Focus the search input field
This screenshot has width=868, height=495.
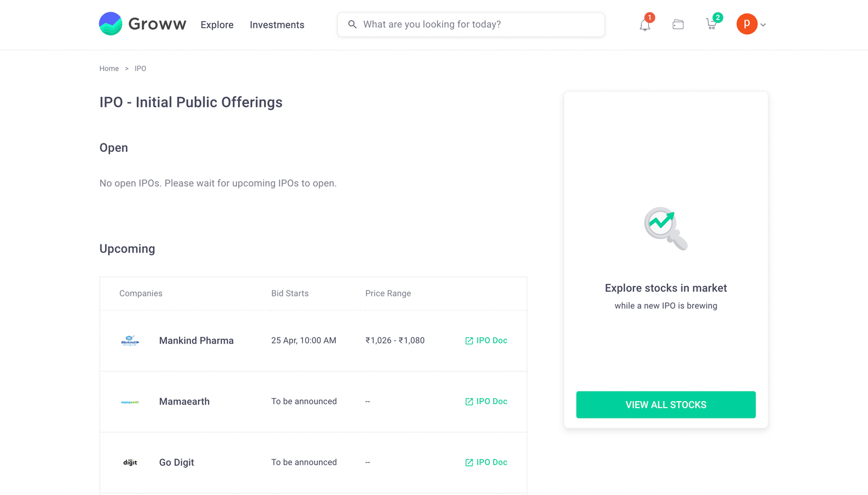(x=471, y=24)
